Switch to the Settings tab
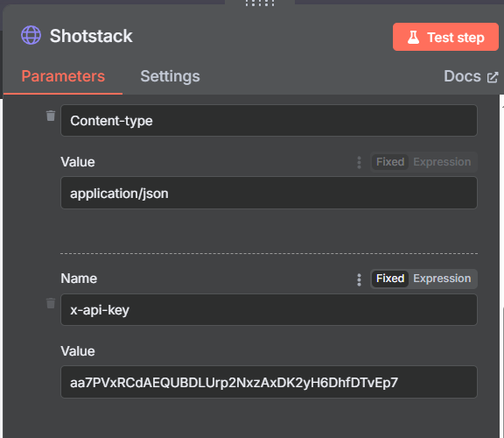This screenshot has width=504, height=438. 170,76
